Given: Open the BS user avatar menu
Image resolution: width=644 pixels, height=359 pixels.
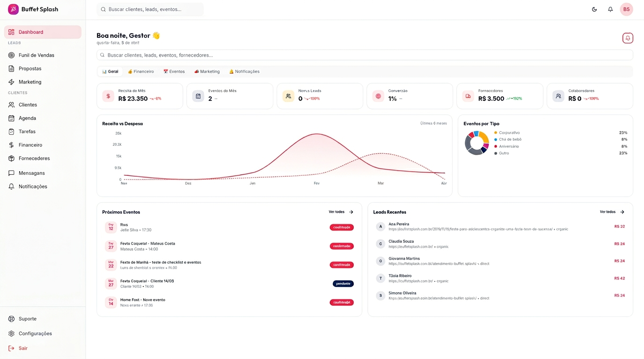Looking at the screenshot, I should (626, 9).
